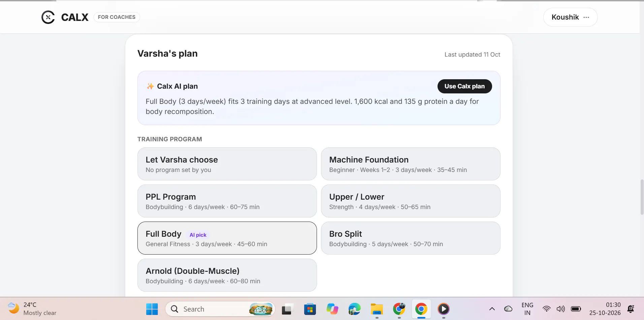644x320 pixels.
Task: Open notifications bell icon
Action: [631, 309]
